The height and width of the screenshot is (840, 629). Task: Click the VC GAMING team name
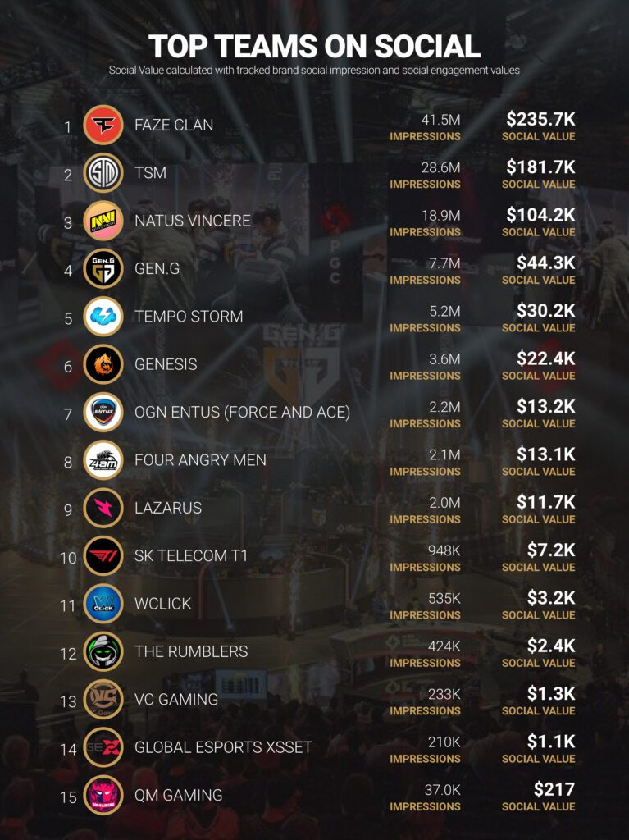pyautogui.click(x=176, y=699)
